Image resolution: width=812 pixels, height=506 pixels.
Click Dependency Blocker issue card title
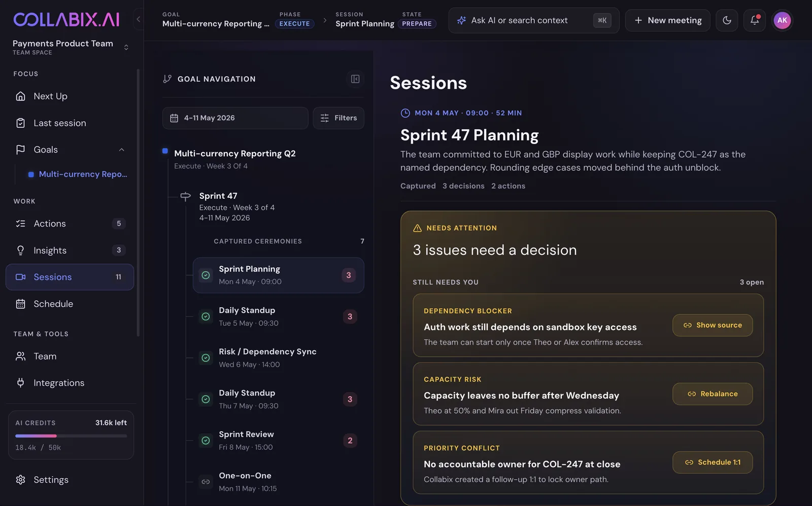coord(530,327)
